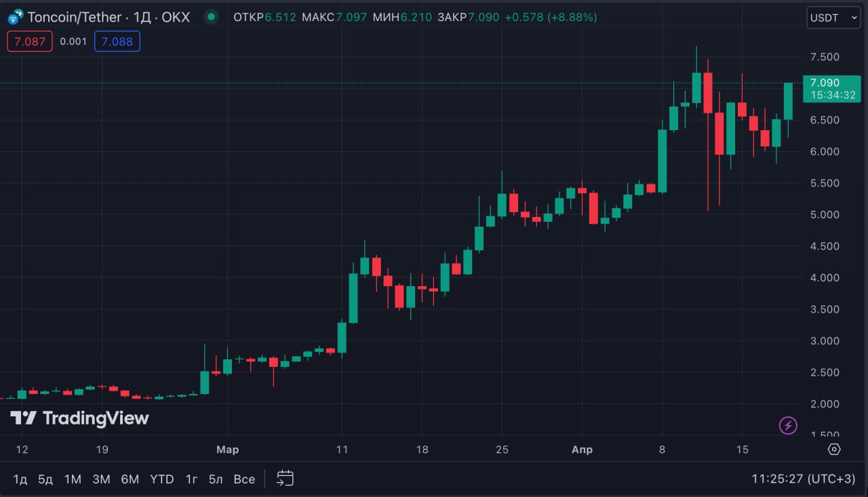Switch to the 5д time range
The height and width of the screenshot is (497, 868).
coord(45,479)
